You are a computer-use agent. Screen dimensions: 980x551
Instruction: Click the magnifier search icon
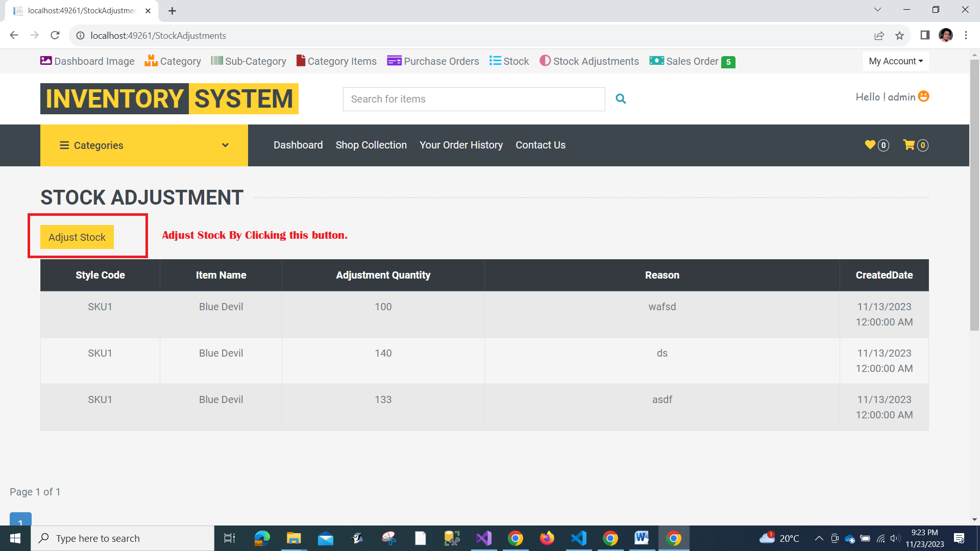(x=621, y=99)
